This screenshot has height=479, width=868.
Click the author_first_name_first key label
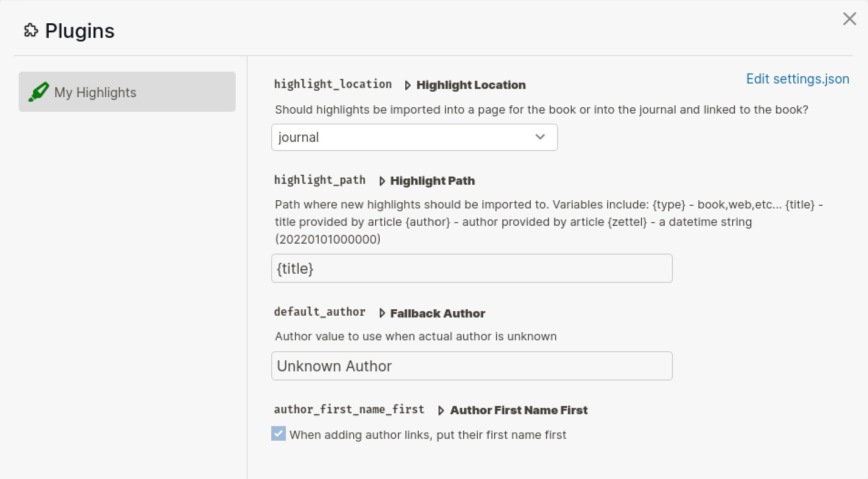pyautogui.click(x=349, y=410)
